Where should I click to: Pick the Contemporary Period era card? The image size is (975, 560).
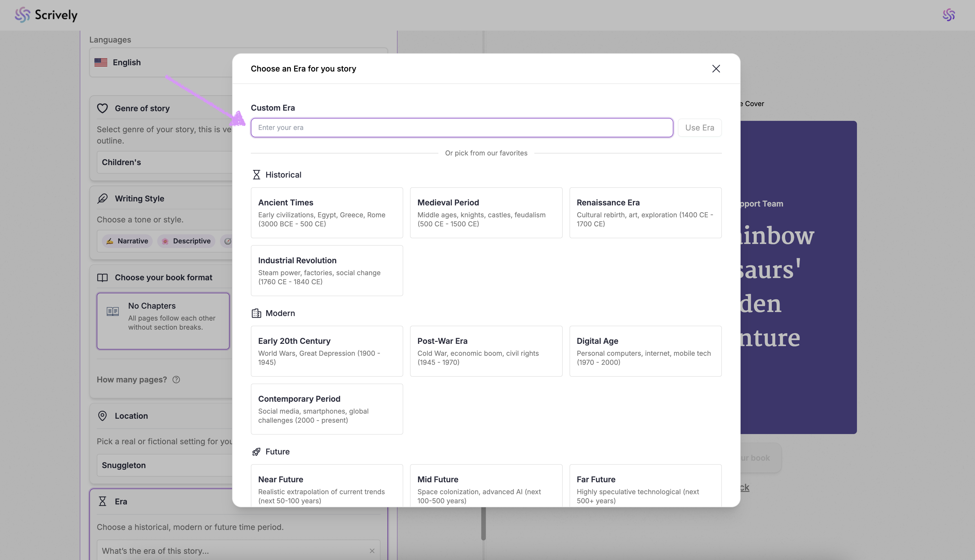tap(327, 409)
